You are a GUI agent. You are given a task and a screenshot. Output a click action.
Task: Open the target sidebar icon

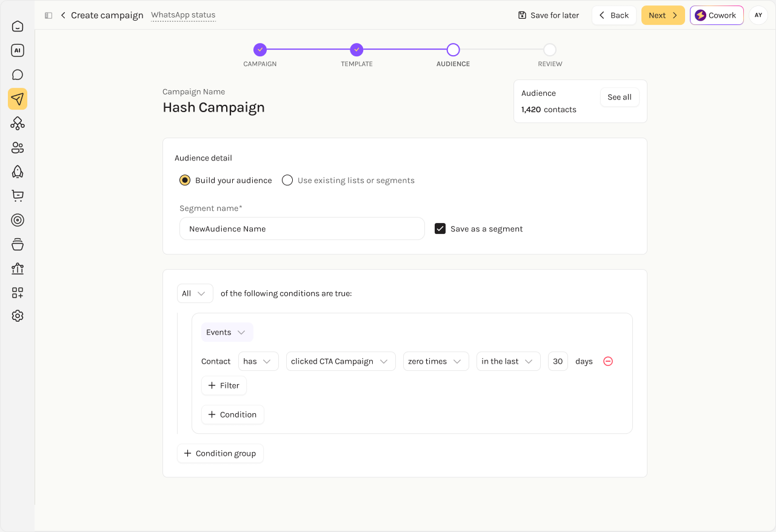pyautogui.click(x=18, y=220)
